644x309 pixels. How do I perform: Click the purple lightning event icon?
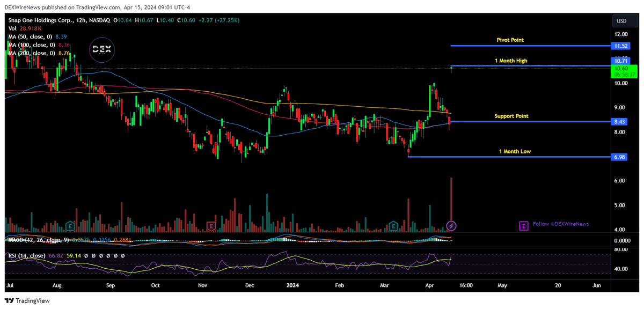(x=452, y=226)
